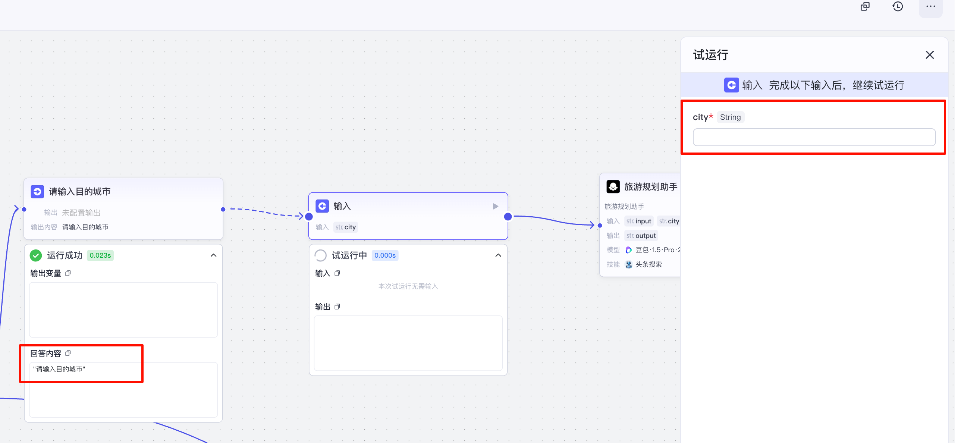The image size is (980, 443).
Task: Click the history clock icon in the top bar
Action: [898, 6]
